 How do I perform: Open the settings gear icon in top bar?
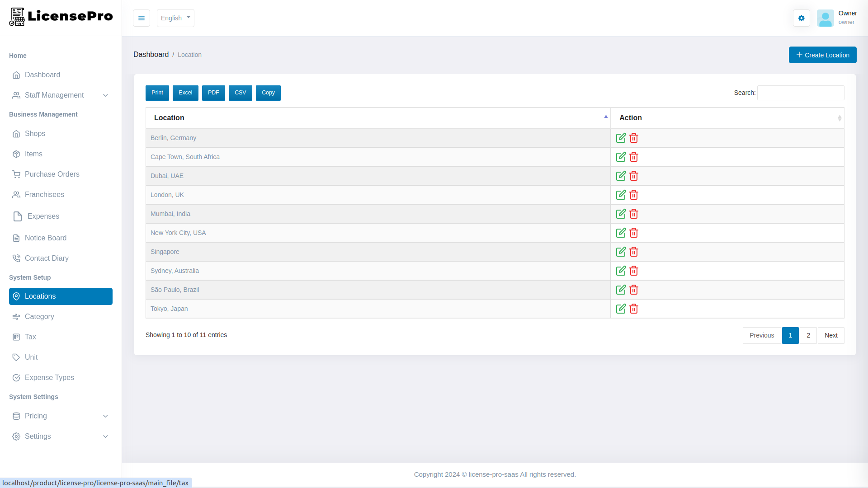coord(801,18)
